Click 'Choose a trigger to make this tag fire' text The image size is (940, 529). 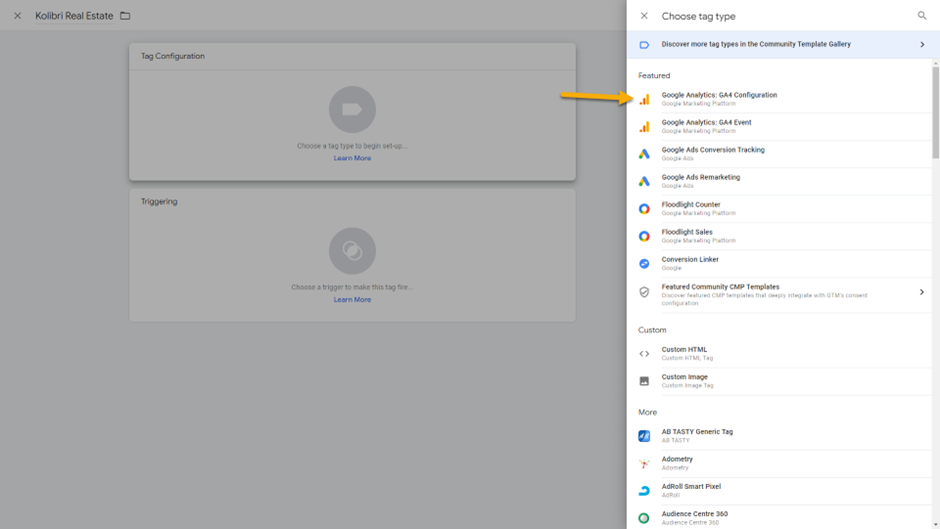pos(352,287)
